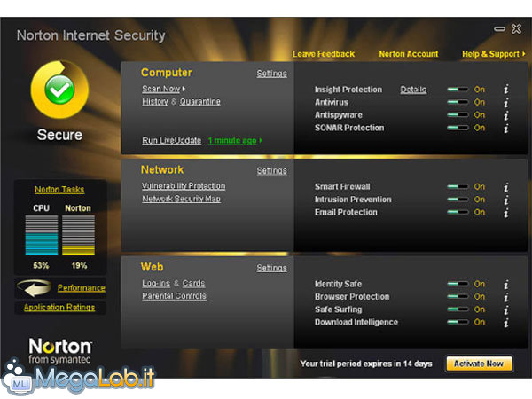Click the Web section heading
This screenshot has height=399, width=532.
pos(152,267)
